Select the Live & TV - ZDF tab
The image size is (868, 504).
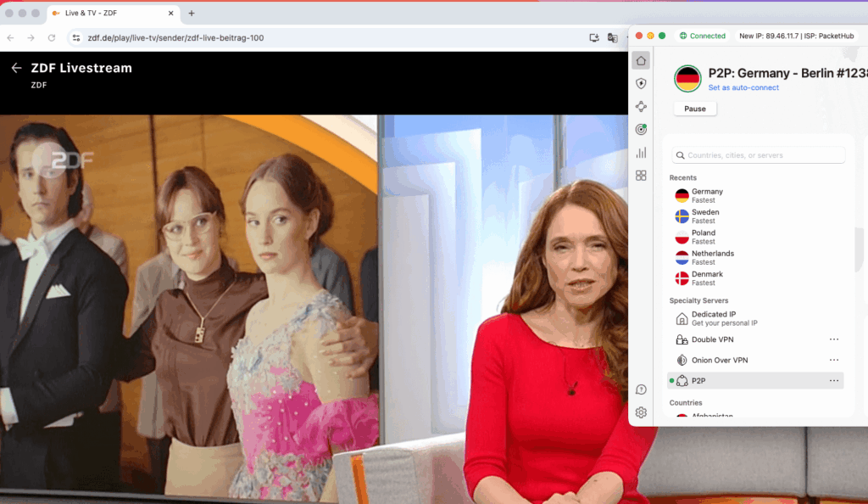click(110, 14)
